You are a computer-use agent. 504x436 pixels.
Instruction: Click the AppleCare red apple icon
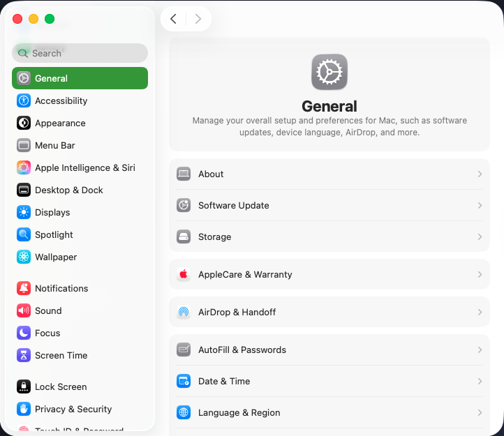point(184,274)
